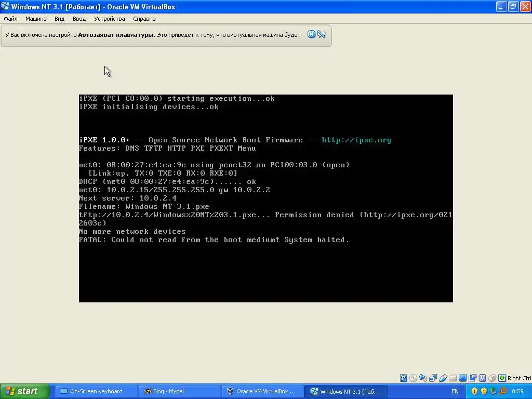Click the USB devices status icon

pos(443,378)
